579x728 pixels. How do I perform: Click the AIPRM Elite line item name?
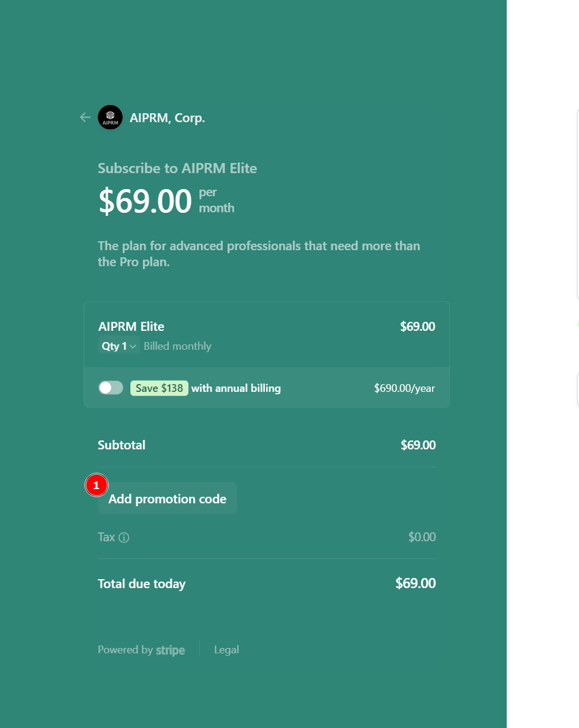pos(131,326)
